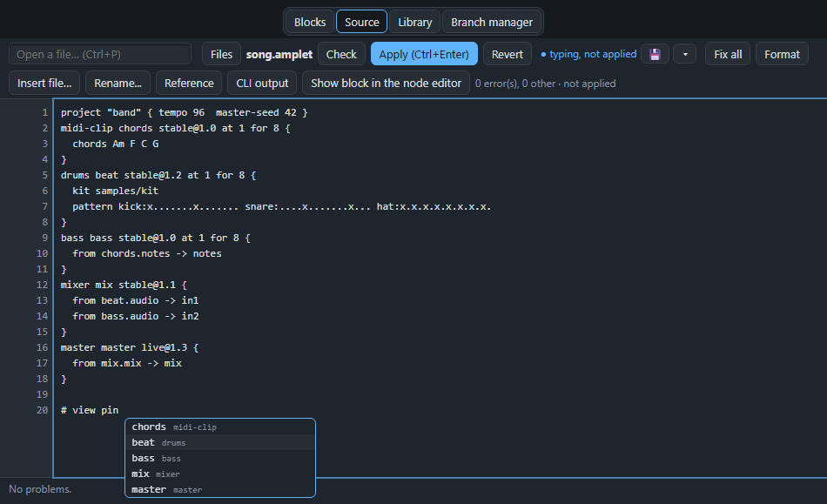The width and height of the screenshot is (827, 504).
Task: Choose bass autocomplete suggestion
Action: (x=220, y=459)
